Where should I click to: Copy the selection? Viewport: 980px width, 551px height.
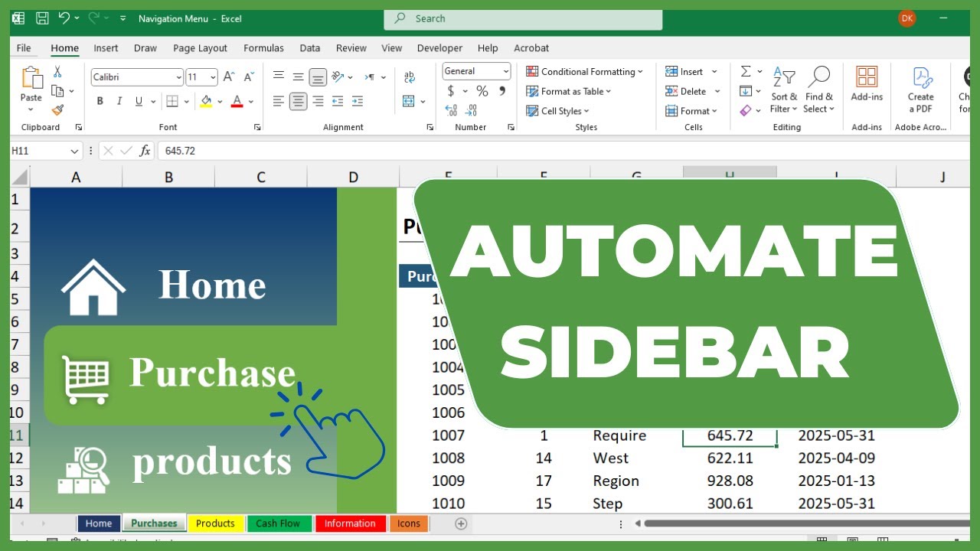tap(57, 91)
